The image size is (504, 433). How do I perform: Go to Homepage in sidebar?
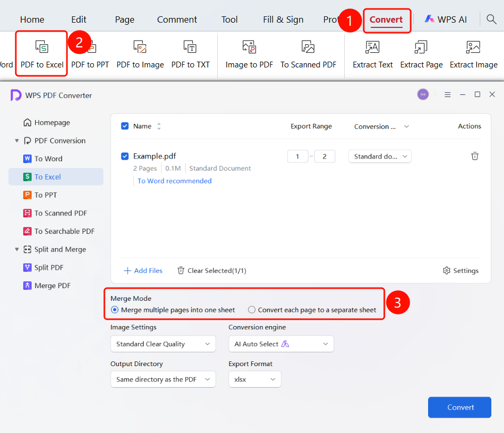(x=46, y=123)
